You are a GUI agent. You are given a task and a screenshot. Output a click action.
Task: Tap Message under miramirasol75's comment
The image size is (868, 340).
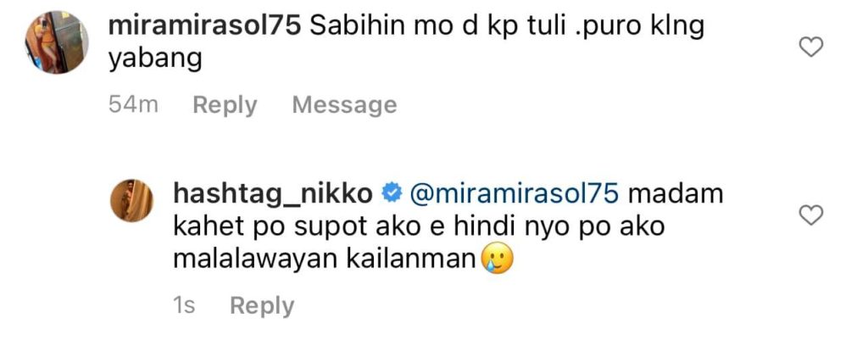(344, 104)
